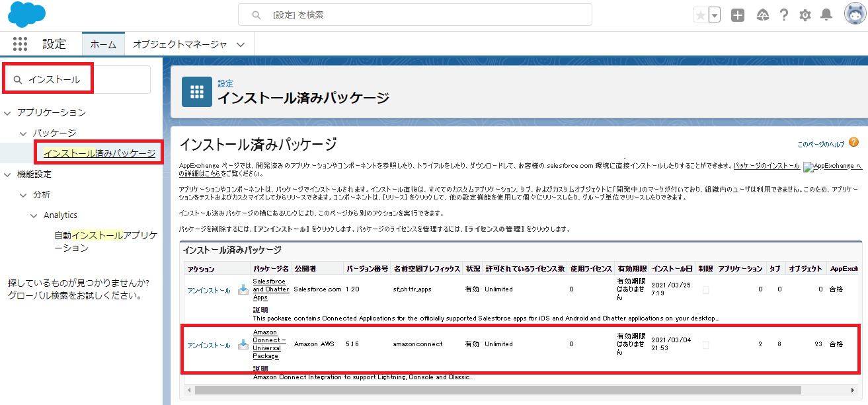Click the パッケージ名 column header
The image size is (868, 405).
(270, 269)
